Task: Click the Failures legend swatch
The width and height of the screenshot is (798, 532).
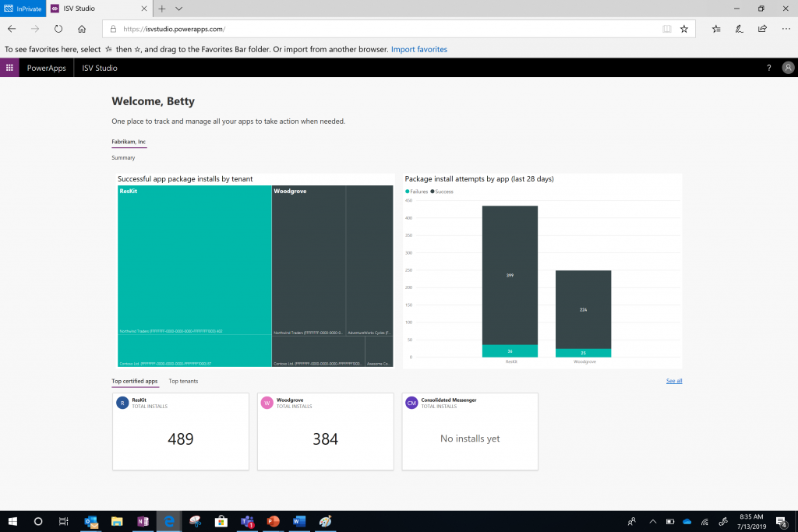Action: 407,192
